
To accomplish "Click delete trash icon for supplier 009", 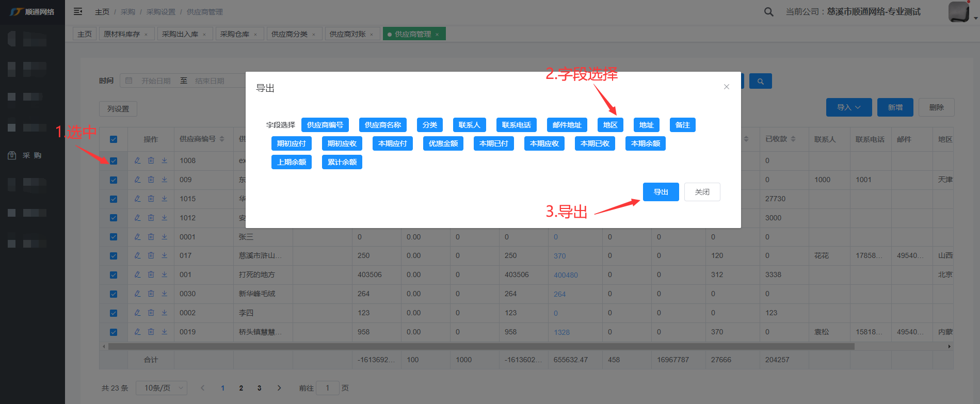I will 151,180.
